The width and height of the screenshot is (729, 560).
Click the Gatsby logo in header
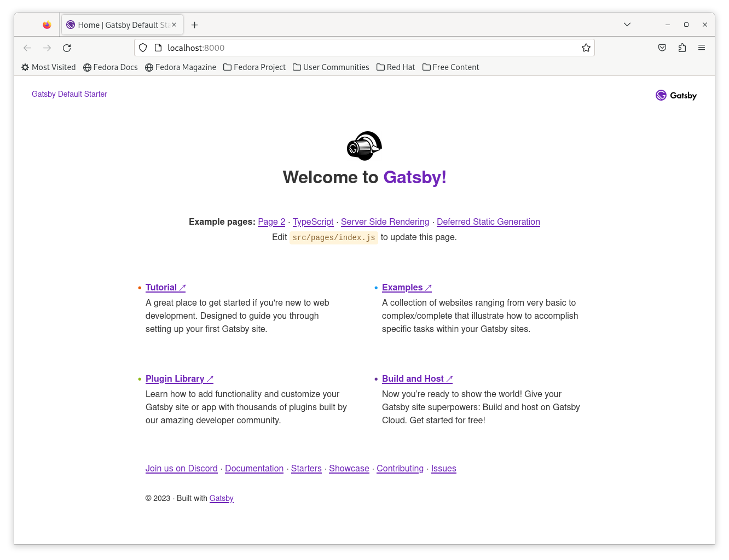676,95
